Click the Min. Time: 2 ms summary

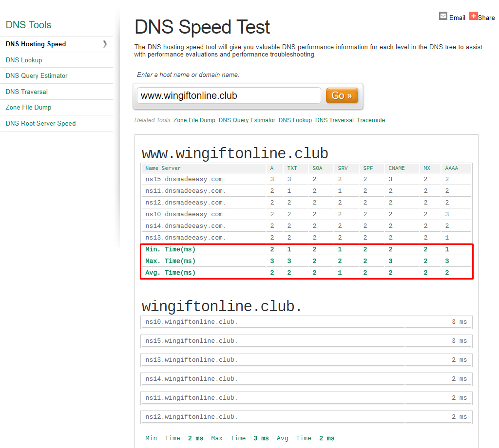coord(174,438)
